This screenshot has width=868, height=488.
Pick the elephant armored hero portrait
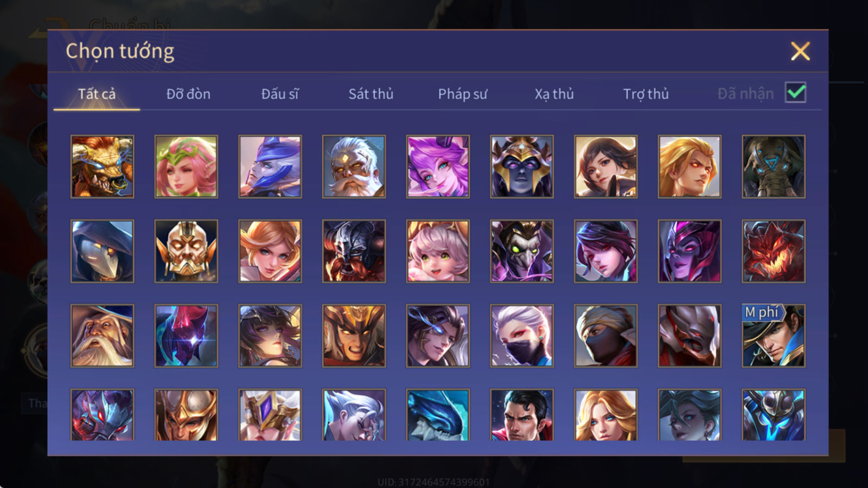click(x=774, y=166)
